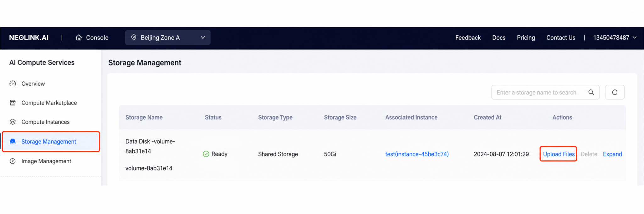Click the Associated Instance column header
This screenshot has height=214, width=644.
click(411, 117)
